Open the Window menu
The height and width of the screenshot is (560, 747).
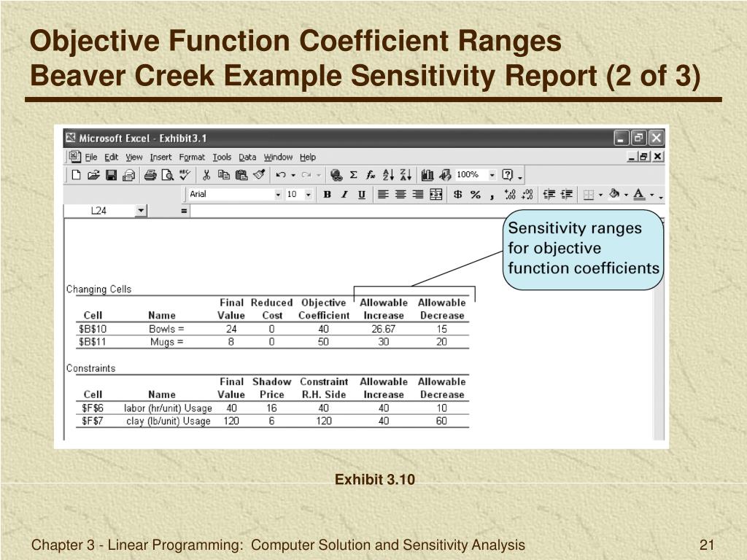coord(278,157)
